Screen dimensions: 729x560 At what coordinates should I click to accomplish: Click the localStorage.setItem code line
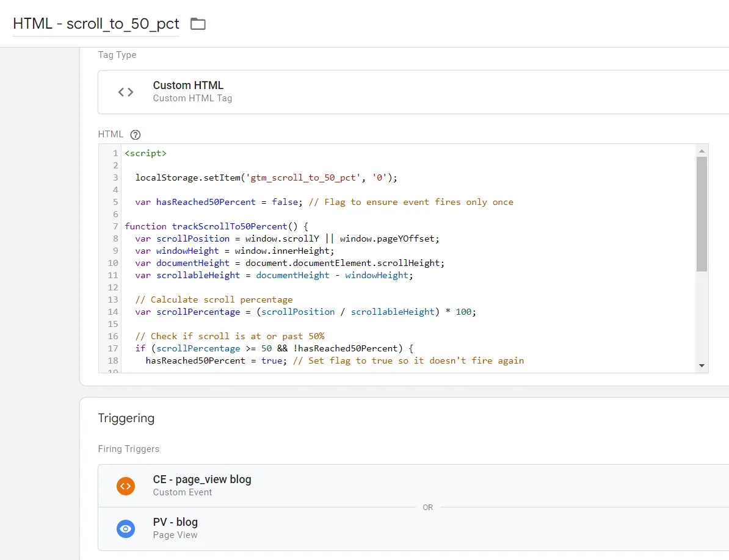pos(266,178)
